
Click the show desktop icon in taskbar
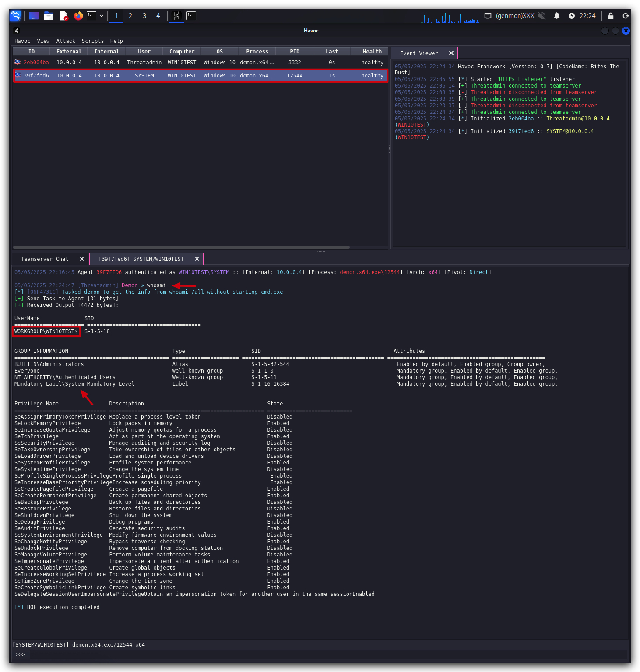(34, 16)
